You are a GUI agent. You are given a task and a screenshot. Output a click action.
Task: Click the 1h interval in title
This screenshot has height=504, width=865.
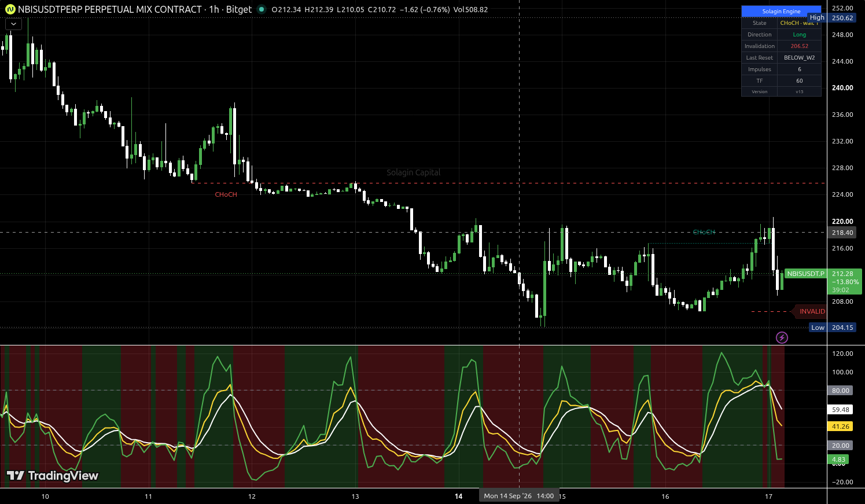pyautogui.click(x=214, y=9)
